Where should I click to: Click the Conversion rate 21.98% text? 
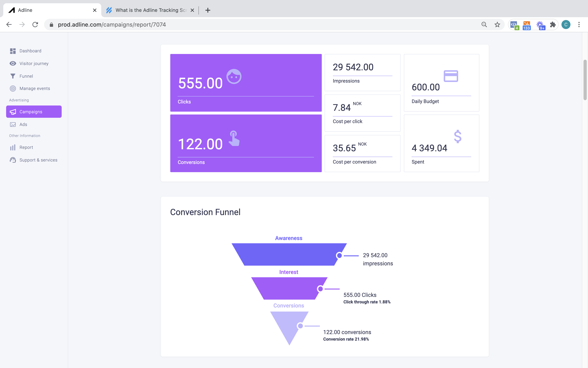346,339
